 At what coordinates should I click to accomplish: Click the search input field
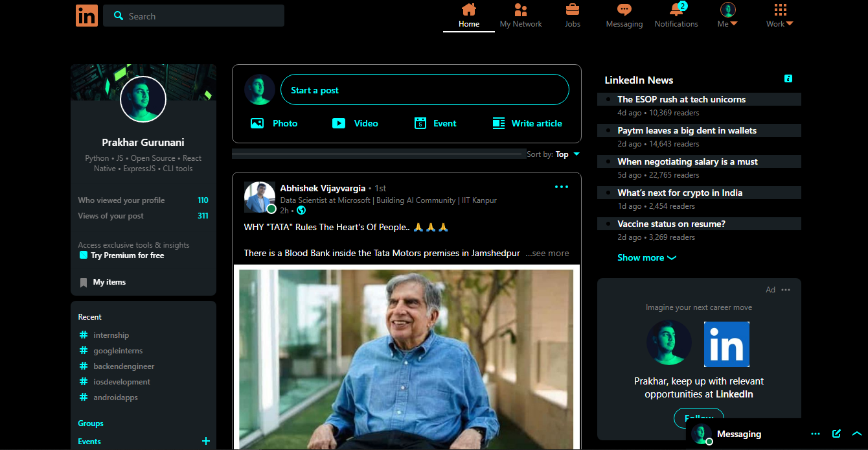point(194,16)
